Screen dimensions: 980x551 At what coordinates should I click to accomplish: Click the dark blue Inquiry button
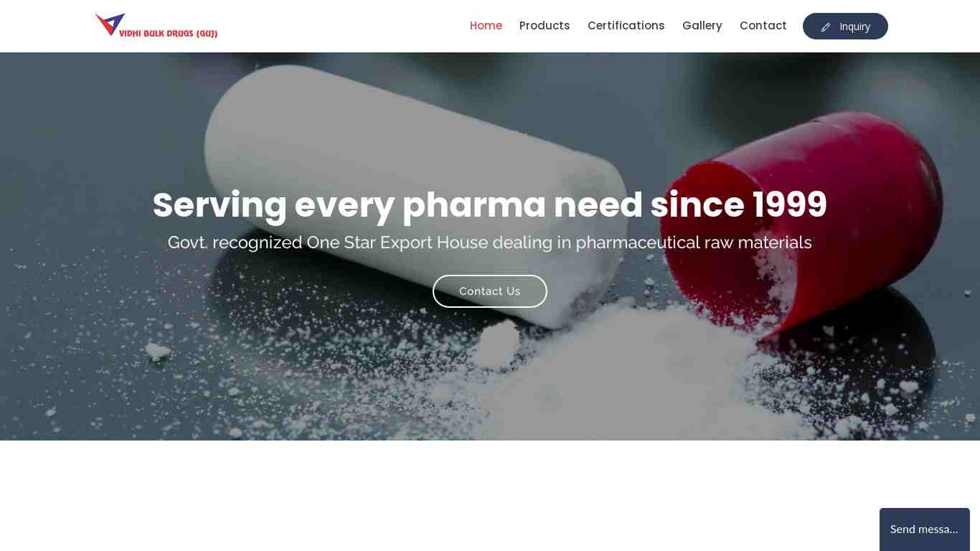pos(845,27)
